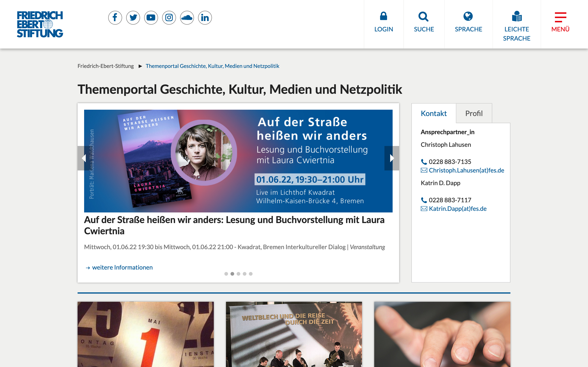Select the first carousel dot

(x=226, y=274)
